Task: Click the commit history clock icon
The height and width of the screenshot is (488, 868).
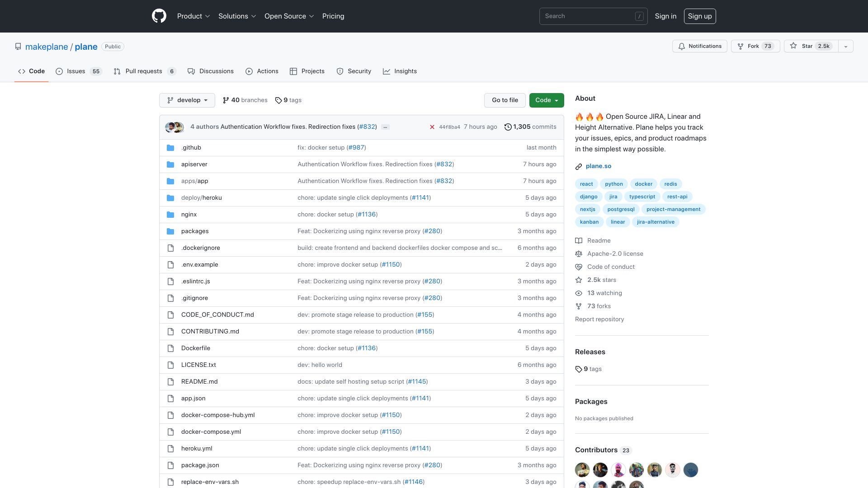Action: point(508,127)
